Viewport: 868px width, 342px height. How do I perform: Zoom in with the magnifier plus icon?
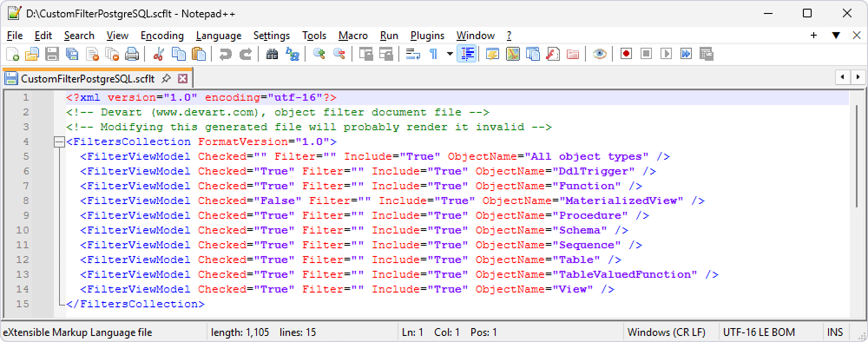pyautogui.click(x=319, y=54)
